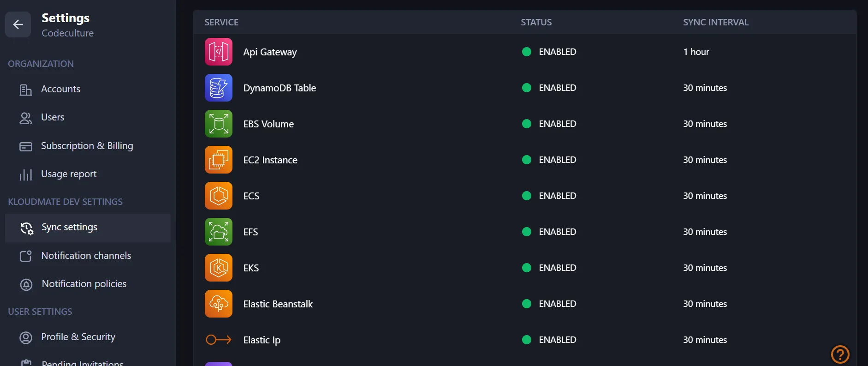Click the Api Gateway service icon
868x366 pixels.
(219, 52)
